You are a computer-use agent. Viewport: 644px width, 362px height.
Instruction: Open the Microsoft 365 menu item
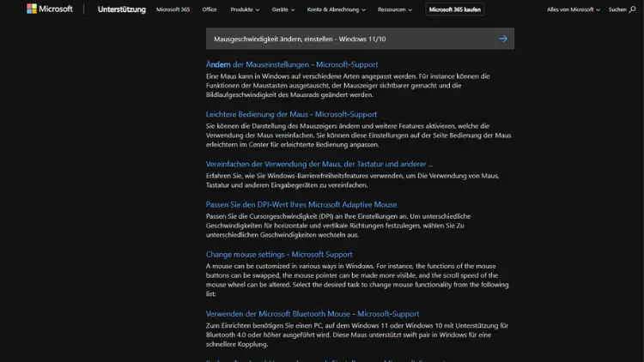point(173,9)
